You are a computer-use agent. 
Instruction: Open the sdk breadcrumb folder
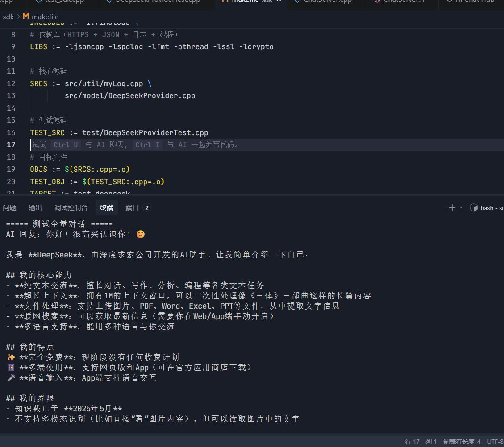[8, 17]
